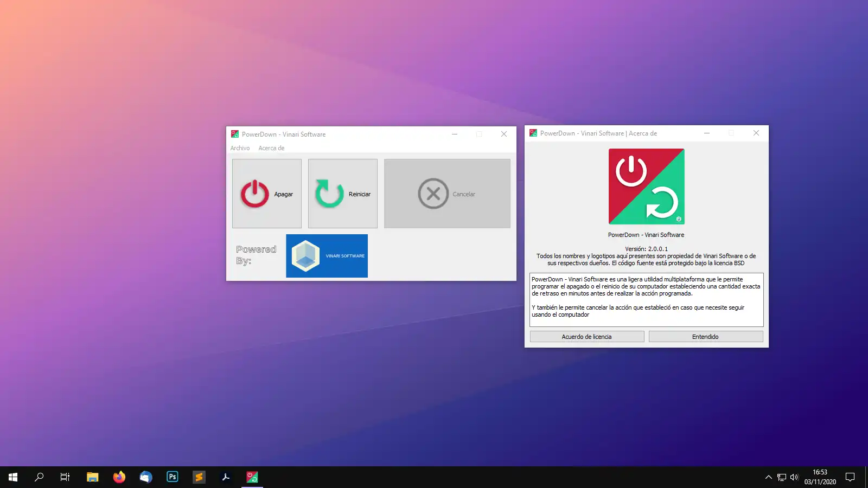
Task: Open Thunderbird from the taskbar
Action: point(145,477)
